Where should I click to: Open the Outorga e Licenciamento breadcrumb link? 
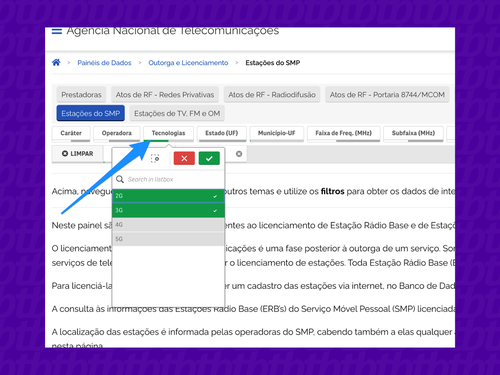pos(188,63)
